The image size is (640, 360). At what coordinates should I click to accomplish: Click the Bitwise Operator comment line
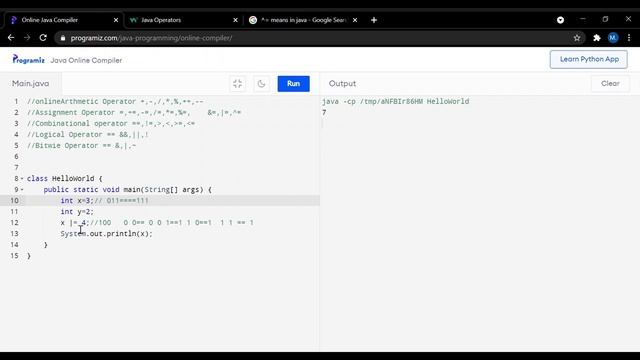[x=82, y=146]
